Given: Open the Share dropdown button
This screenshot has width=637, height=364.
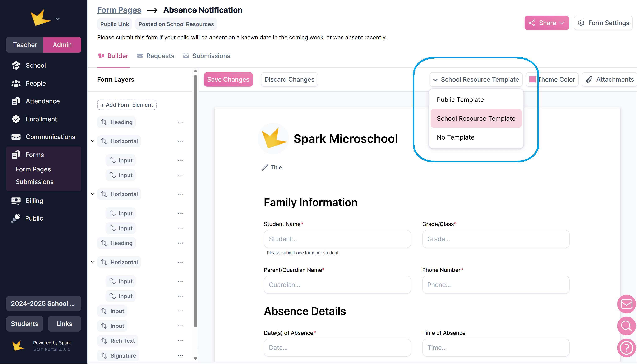Looking at the screenshot, I should coord(546,23).
